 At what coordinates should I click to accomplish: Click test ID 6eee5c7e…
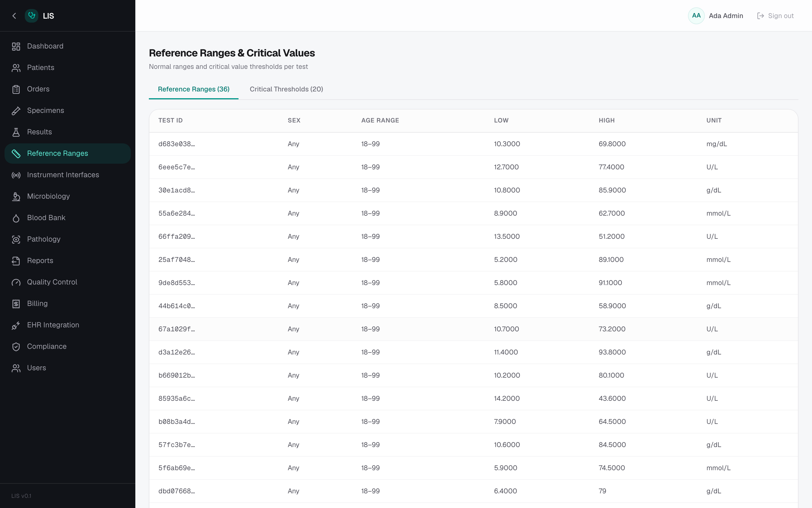[176, 167]
